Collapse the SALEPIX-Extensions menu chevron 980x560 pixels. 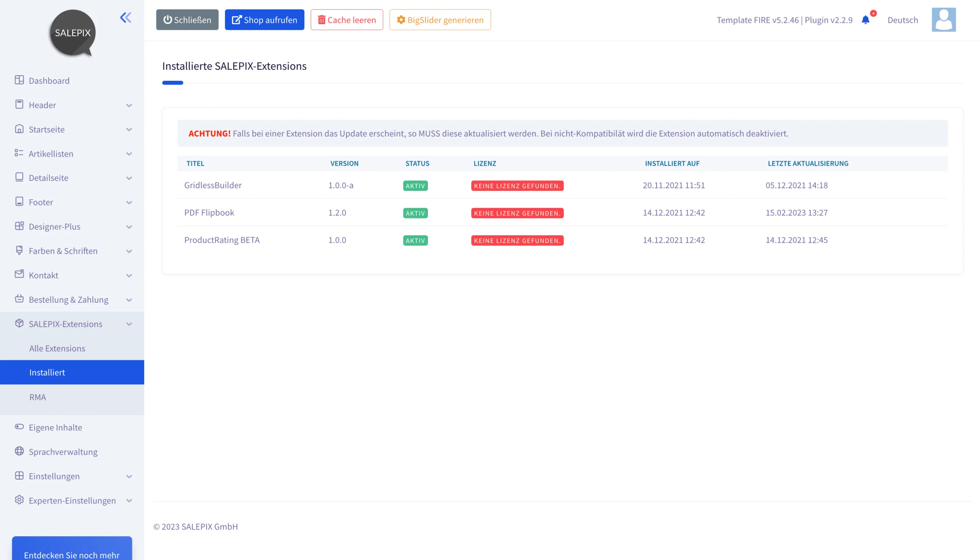point(129,324)
